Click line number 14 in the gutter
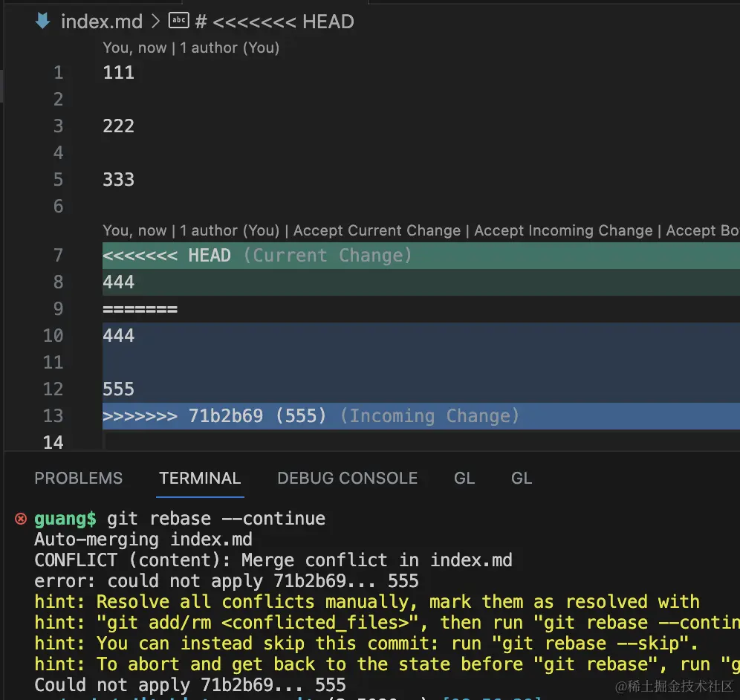Image resolution: width=740 pixels, height=700 pixels. 53,442
